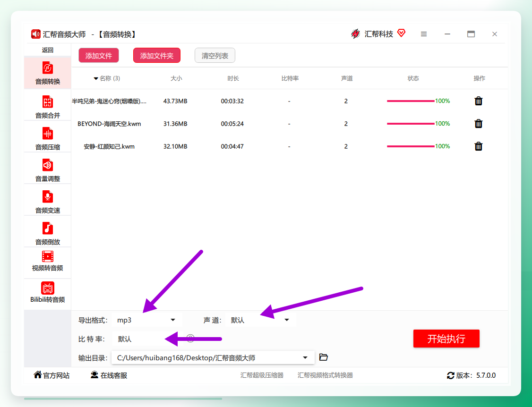Open the hamburger menu in title bar

[424, 34]
